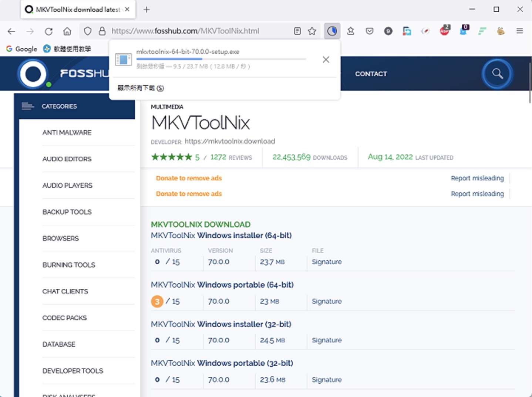532x397 pixels.
Task: Select AUDIO EDITORS category
Action: pos(67,159)
